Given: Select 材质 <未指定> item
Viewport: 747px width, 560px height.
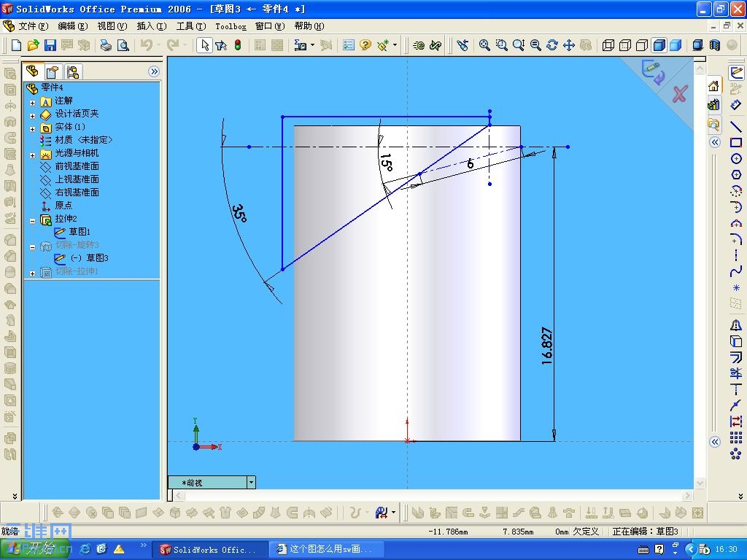Looking at the screenshot, I should pos(84,140).
